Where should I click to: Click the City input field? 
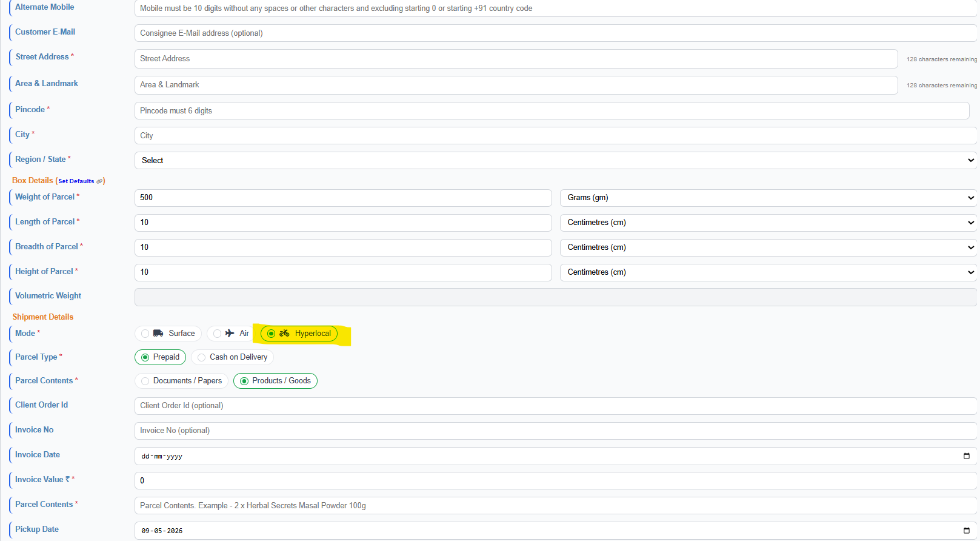pos(556,136)
